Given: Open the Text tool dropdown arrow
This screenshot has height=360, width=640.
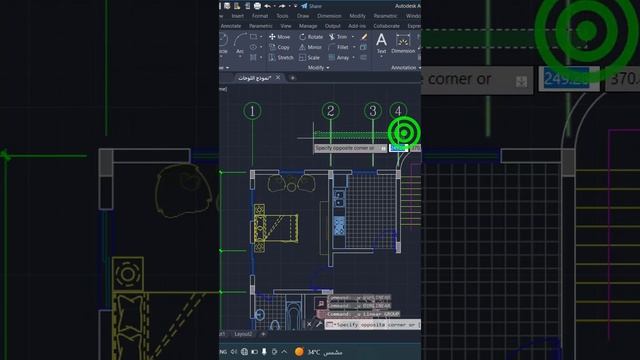Looking at the screenshot, I should [381, 56].
